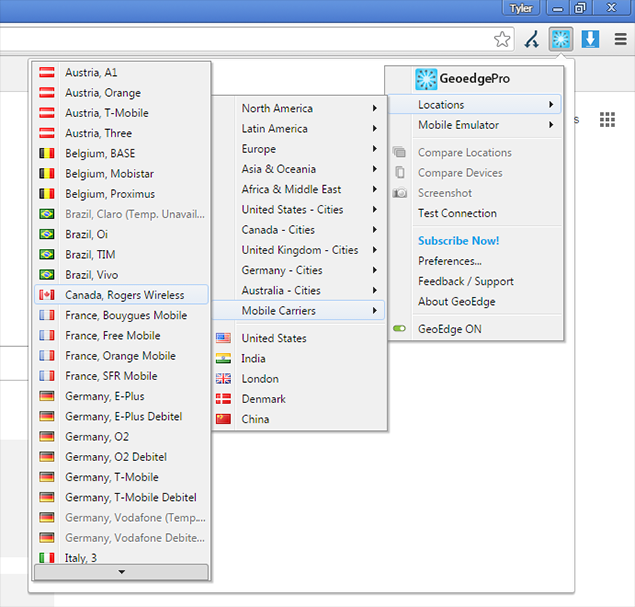Viewport: 635px width, 607px height.
Task: Click the branching-arrow extension icon beside the star
Action: click(532, 39)
